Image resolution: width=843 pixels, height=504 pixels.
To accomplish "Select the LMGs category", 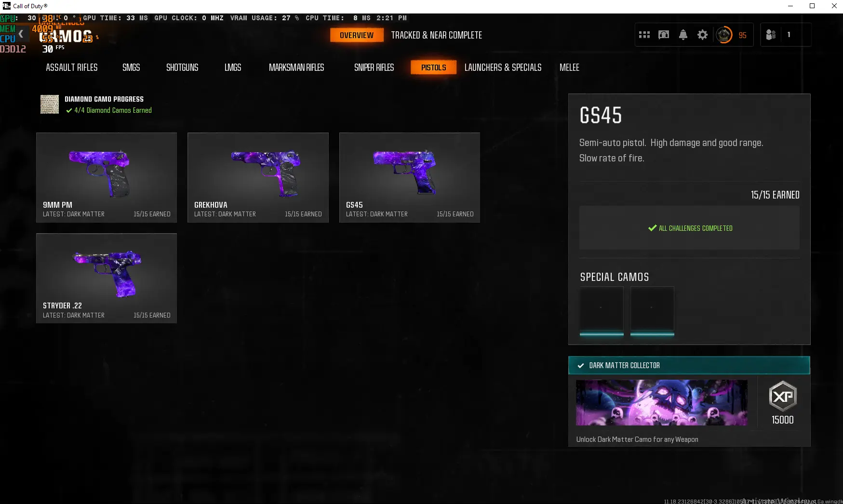I will 233,67.
